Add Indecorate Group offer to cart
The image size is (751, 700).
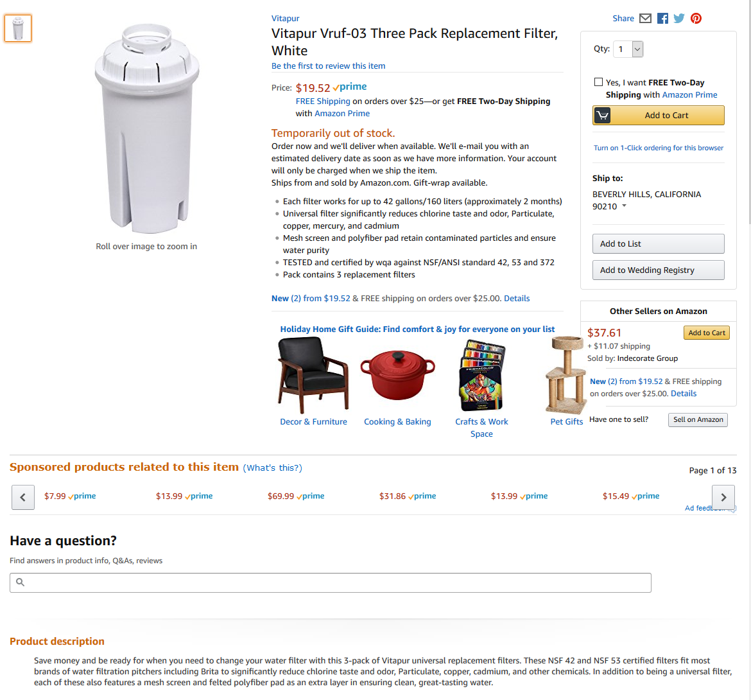(x=707, y=333)
